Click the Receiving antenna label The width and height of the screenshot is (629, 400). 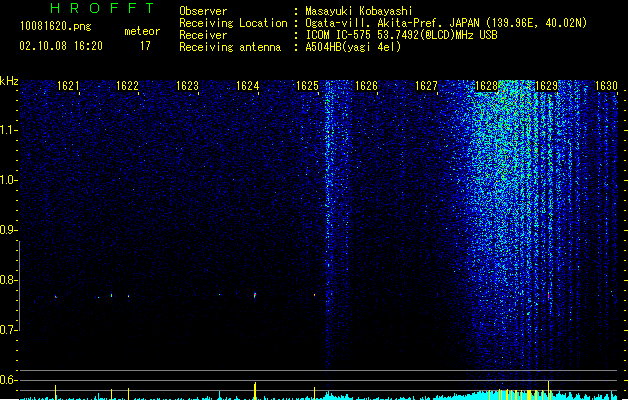[230, 47]
